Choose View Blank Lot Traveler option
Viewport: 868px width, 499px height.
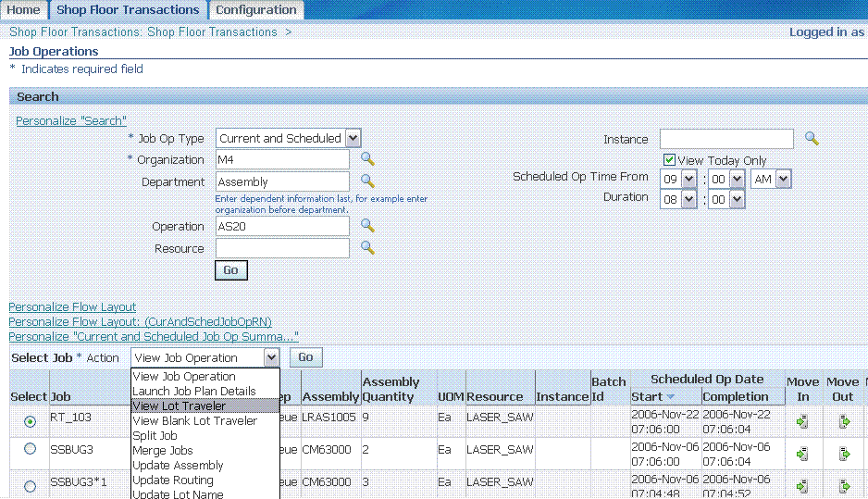point(205,421)
